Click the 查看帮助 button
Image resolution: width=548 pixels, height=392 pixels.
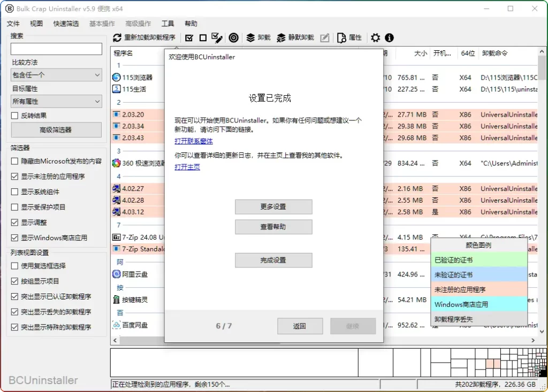click(273, 227)
